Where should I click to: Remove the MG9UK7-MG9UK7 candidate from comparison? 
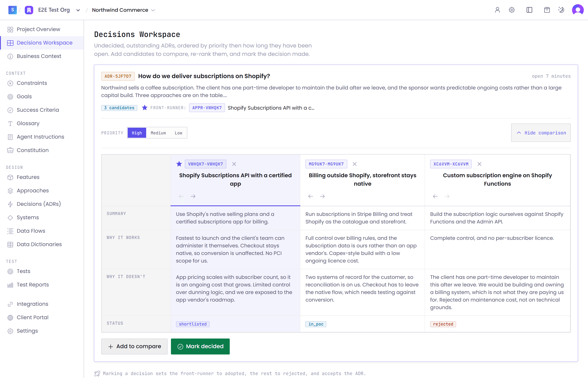pyautogui.click(x=355, y=164)
